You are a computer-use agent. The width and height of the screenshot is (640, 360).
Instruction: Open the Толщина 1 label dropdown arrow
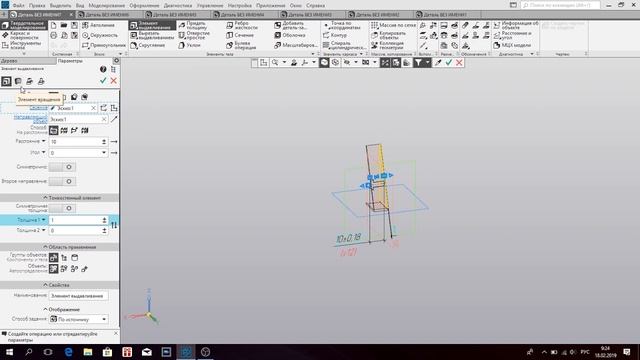point(44,220)
